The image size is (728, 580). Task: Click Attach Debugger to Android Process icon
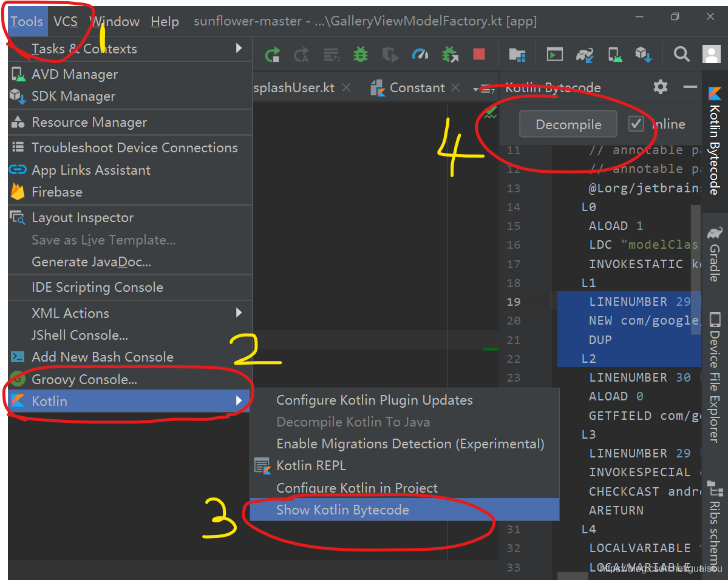(450, 55)
